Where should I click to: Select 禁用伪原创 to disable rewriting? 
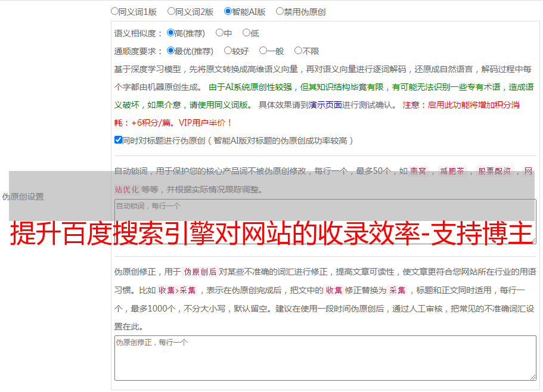coord(280,11)
